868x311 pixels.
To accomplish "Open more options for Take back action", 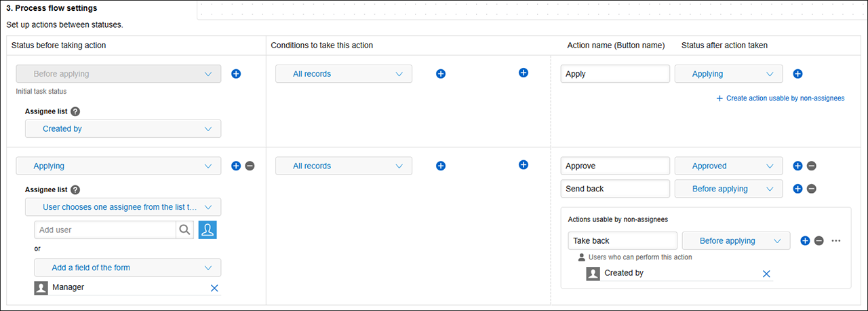I will coord(835,240).
